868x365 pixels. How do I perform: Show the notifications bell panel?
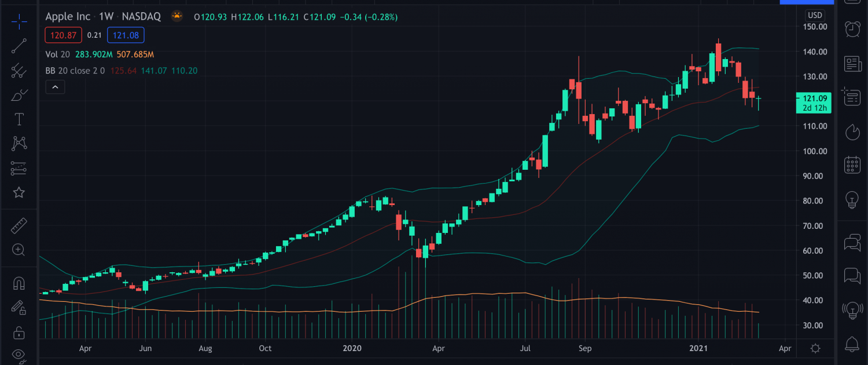pos(852,343)
